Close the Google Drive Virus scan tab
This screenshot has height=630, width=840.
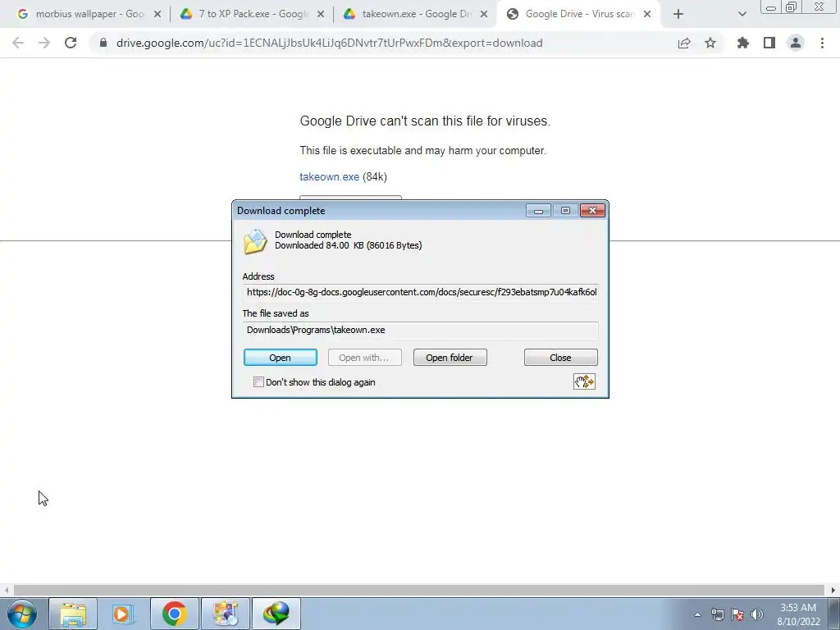point(647,15)
